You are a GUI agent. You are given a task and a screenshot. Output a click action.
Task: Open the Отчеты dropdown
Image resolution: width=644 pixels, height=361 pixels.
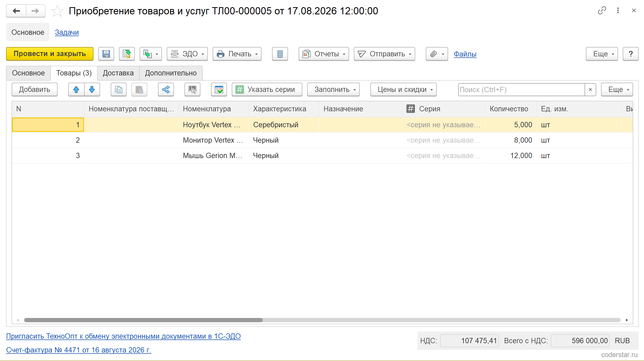point(324,54)
